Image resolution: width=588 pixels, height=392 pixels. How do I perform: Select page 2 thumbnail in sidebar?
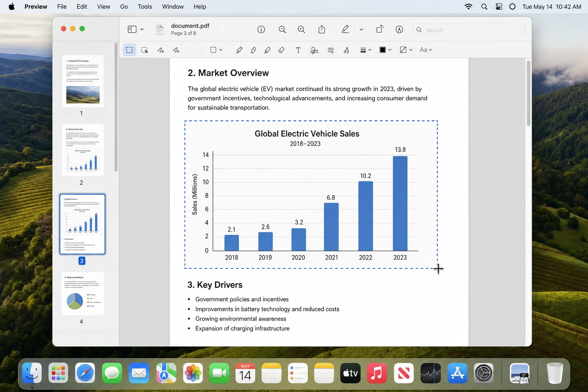click(83, 150)
